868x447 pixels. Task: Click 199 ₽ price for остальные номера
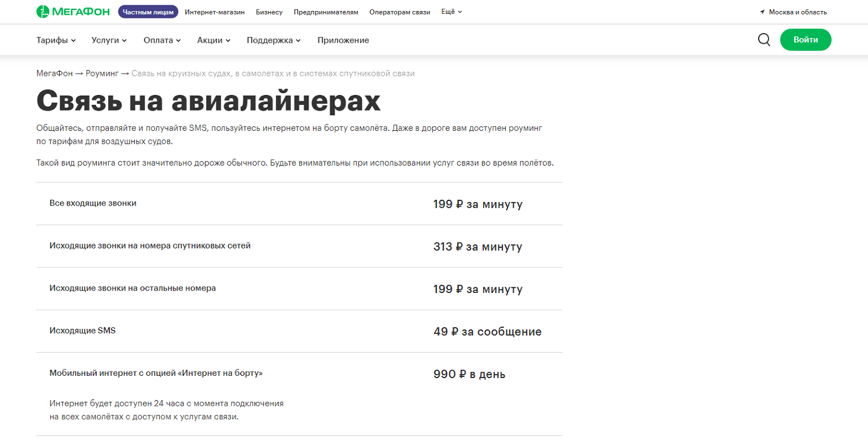477,289
